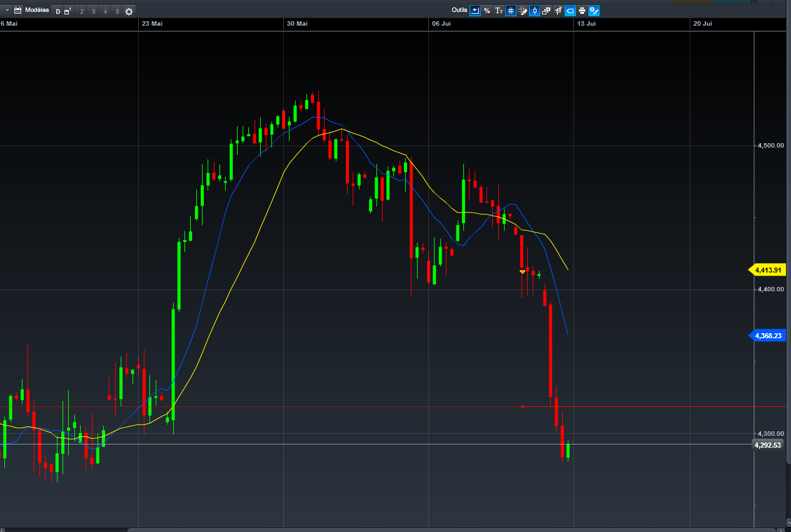Switch to template slot 2

click(81, 11)
